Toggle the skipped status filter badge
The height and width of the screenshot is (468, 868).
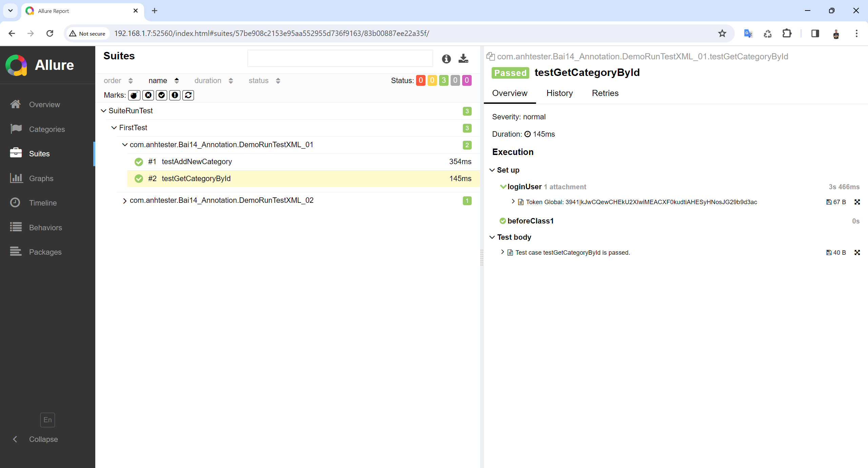pos(455,80)
